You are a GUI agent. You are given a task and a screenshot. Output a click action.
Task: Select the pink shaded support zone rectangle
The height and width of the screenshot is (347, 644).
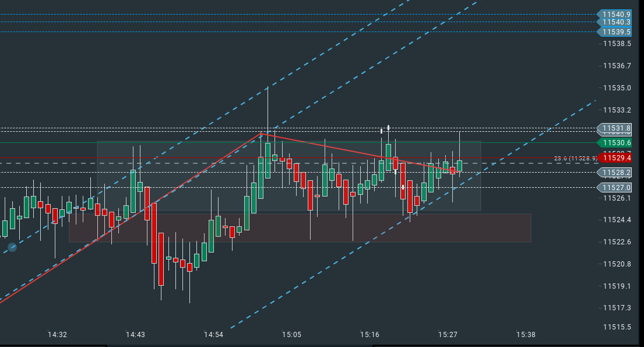pyautogui.click(x=300, y=228)
